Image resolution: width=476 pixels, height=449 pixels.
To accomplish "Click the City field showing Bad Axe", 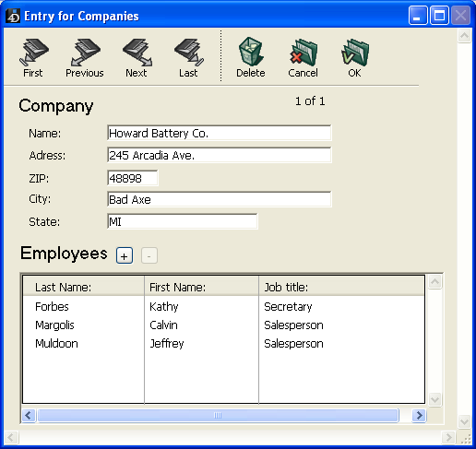I will point(220,199).
